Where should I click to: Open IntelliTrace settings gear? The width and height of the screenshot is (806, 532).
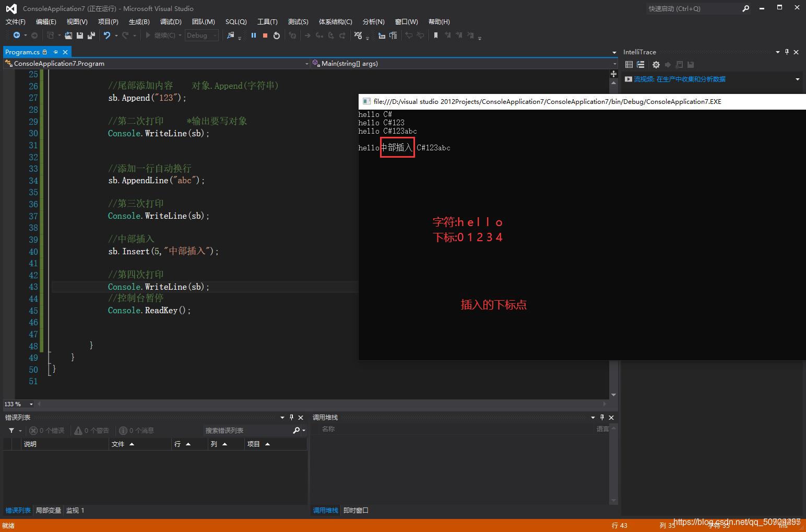tap(656, 65)
